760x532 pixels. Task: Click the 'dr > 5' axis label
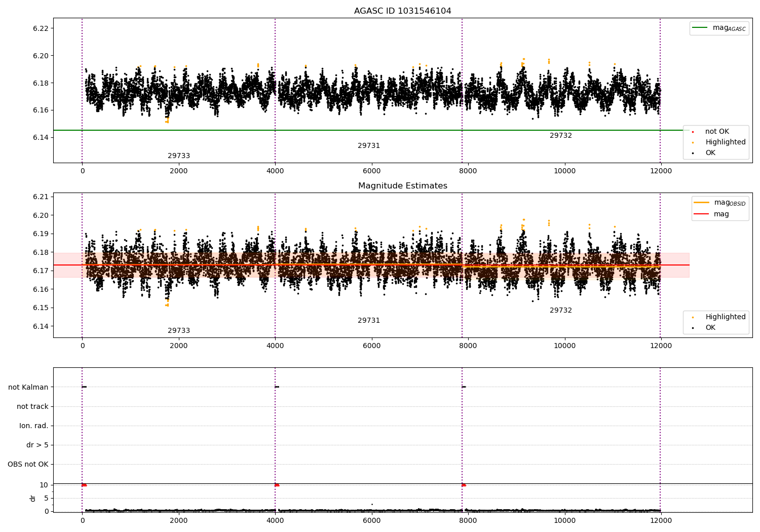coord(37,445)
